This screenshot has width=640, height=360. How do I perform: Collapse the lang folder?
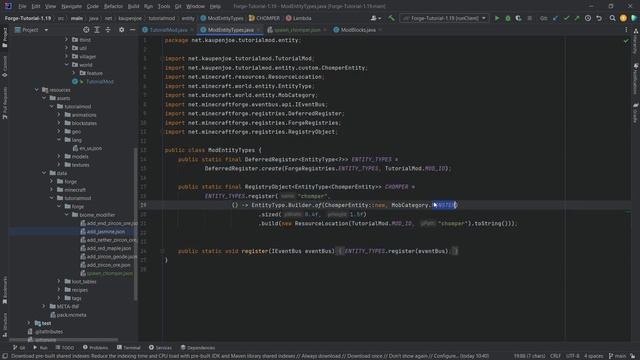[59, 140]
